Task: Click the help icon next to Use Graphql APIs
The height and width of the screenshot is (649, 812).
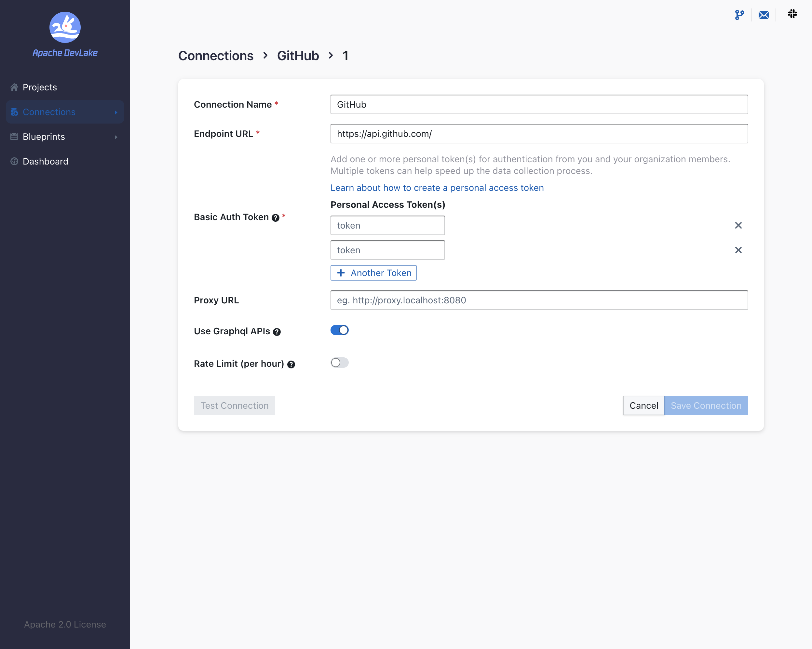Action: click(277, 332)
